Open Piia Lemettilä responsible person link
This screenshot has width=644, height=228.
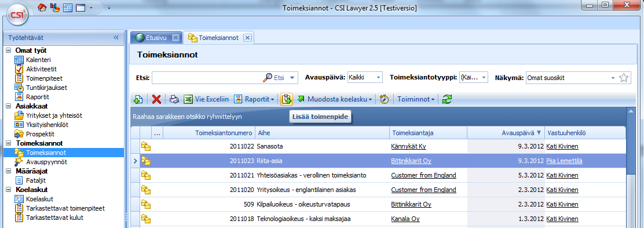coord(564,161)
